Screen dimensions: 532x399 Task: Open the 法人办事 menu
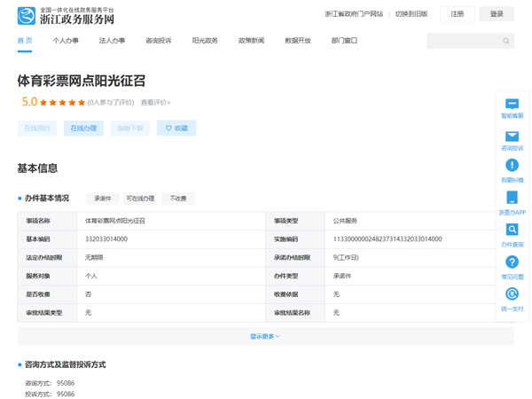(x=112, y=41)
